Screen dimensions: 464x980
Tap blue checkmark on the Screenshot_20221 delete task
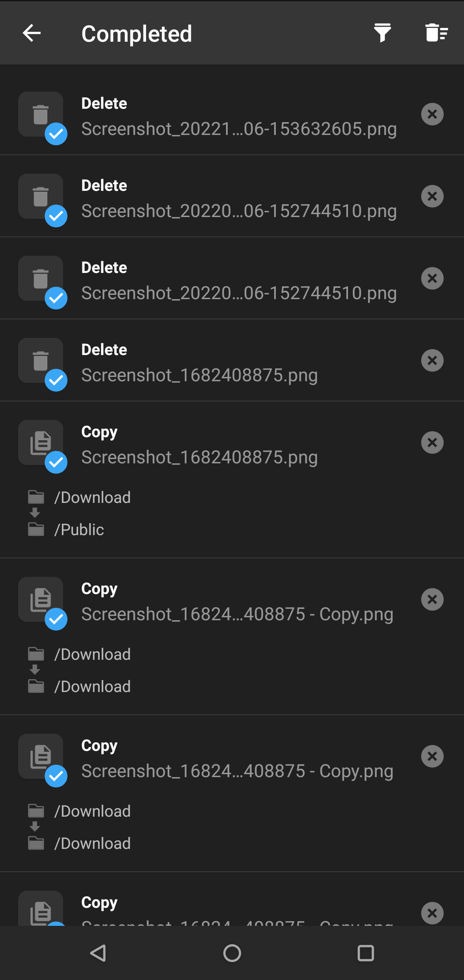[x=56, y=134]
